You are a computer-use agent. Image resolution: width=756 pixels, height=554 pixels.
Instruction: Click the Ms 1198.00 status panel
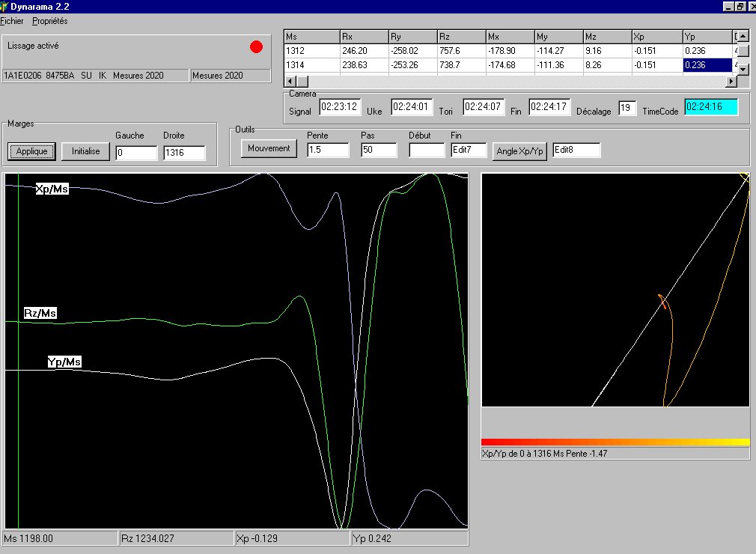pyautogui.click(x=60, y=538)
